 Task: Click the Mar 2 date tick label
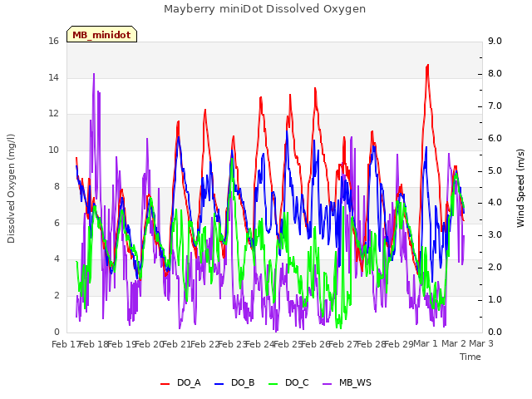[x=454, y=343]
